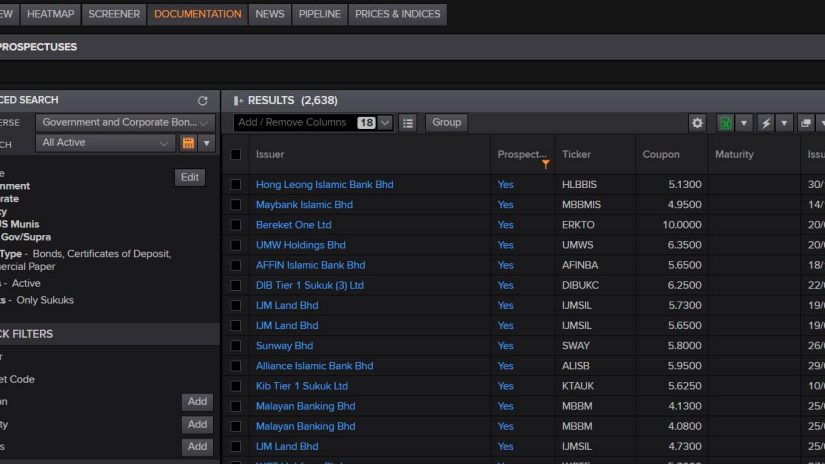Check the Sunway Bhd row checkbox
The image size is (825, 464).
click(236, 346)
